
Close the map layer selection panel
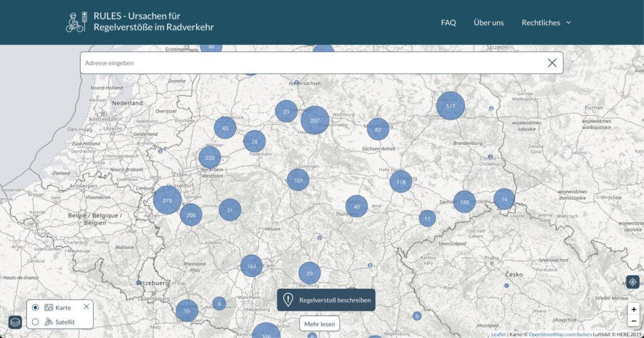click(86, 307)
